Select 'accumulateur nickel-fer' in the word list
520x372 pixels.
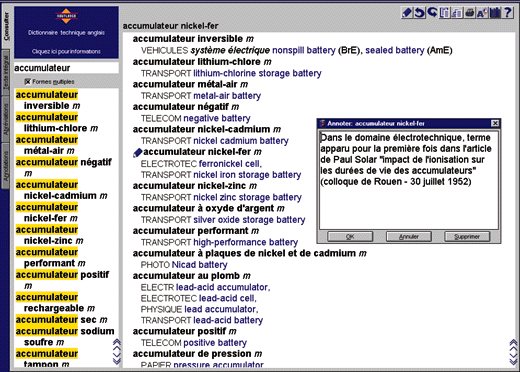pos(47,213)
